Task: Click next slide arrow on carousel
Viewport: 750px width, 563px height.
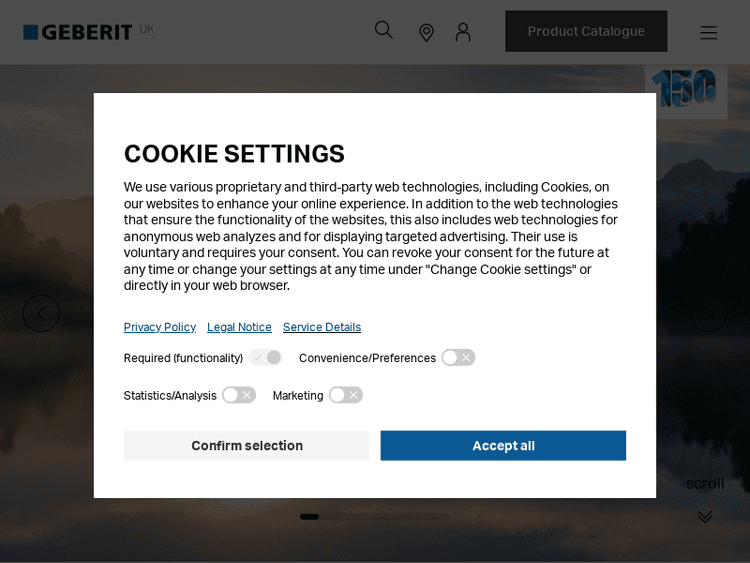Action: [x=709, y=314]
